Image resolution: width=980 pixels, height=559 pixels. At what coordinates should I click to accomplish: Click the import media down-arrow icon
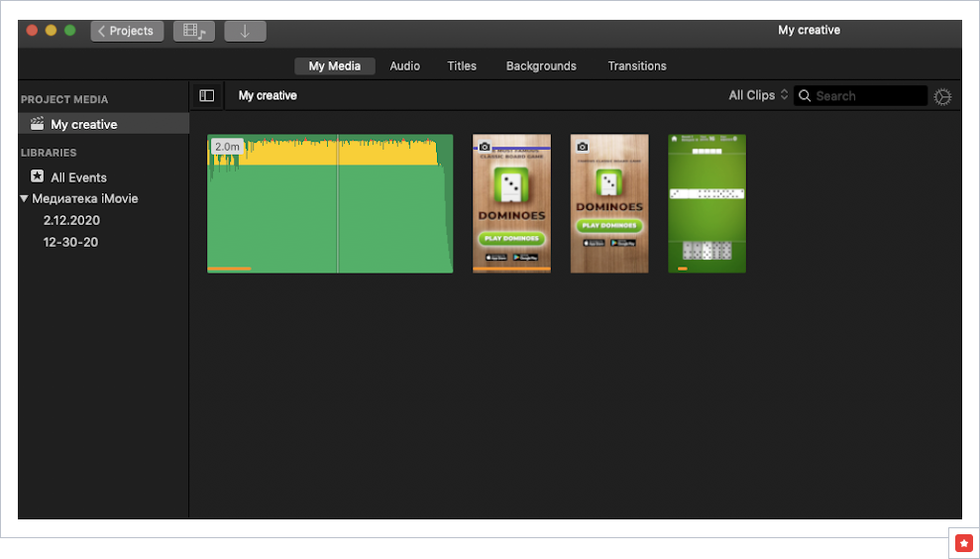tap(245, 31)
